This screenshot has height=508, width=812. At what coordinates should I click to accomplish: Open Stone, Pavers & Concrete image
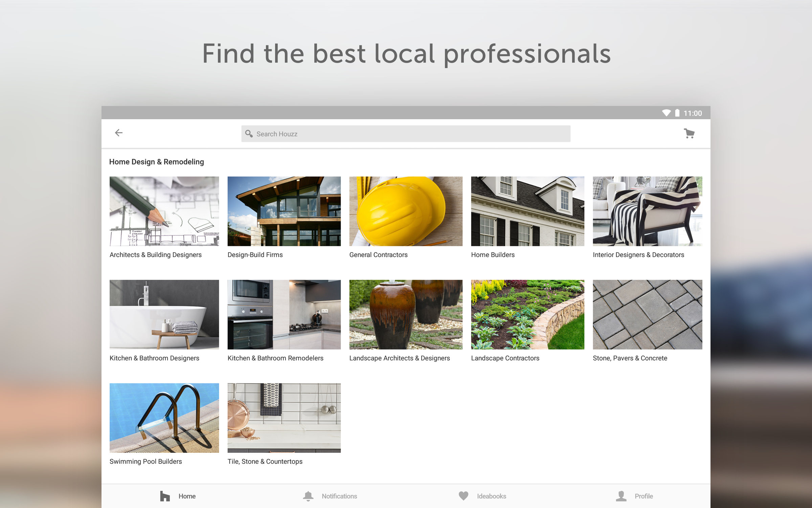[647, 314]
